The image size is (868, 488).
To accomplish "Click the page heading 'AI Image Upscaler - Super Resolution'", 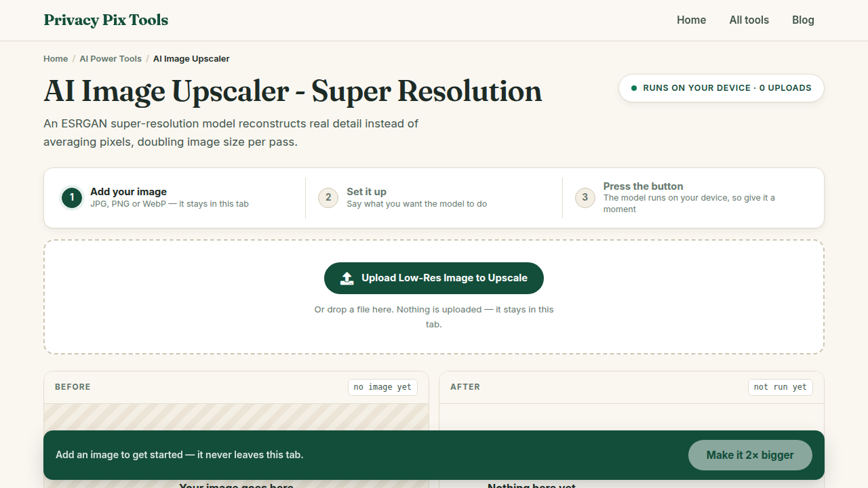I will pyautogui.click(x=293, y=91).
